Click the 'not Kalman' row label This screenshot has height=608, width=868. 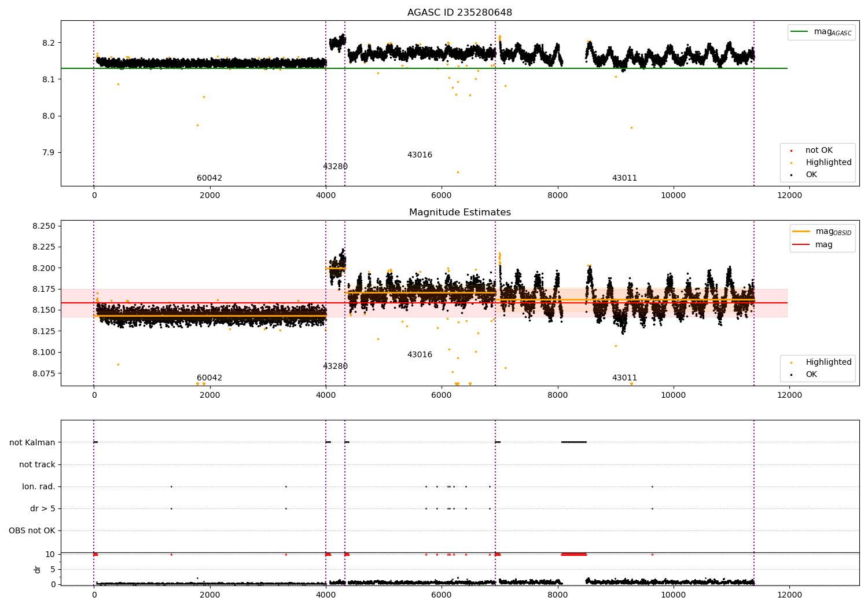32,443
